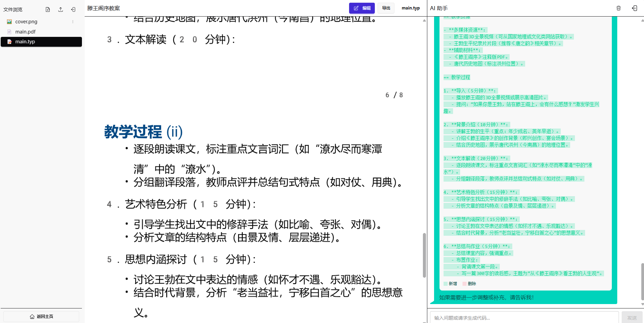Select the main.typ source file
The width and height of the screenshot is (644, 323).
tap(25, 42)
